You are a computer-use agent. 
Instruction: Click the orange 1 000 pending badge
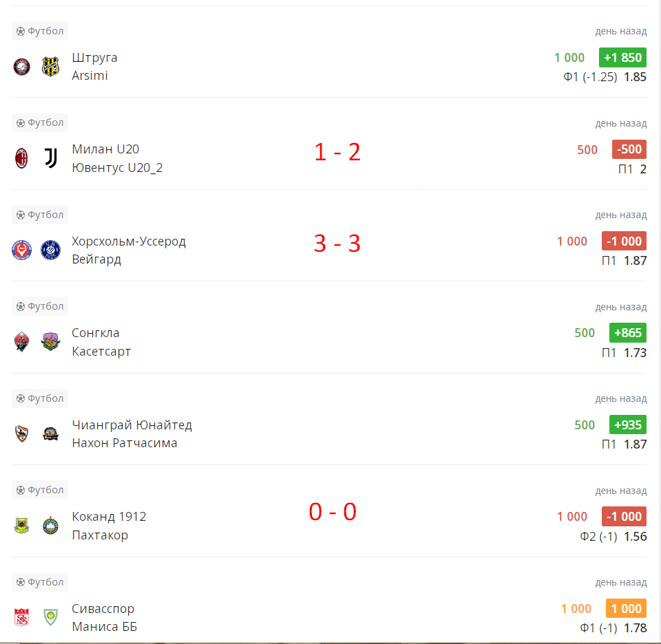click(x=626, y=609)
